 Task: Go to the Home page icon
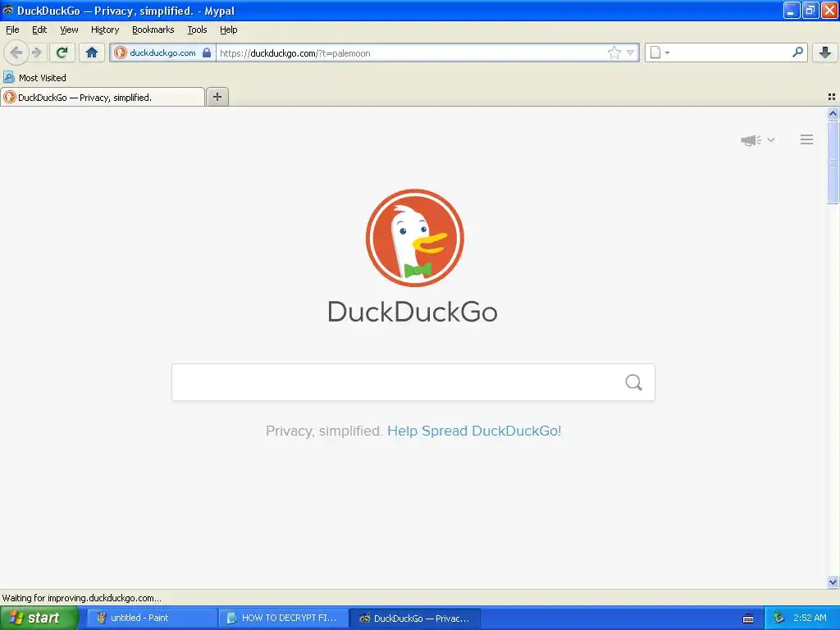(92, 52)
